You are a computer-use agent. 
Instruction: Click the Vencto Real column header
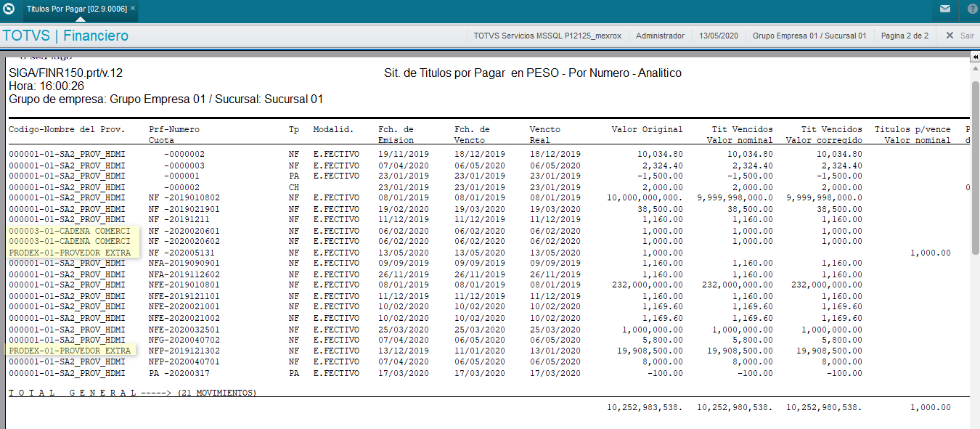tap(545, 134)
